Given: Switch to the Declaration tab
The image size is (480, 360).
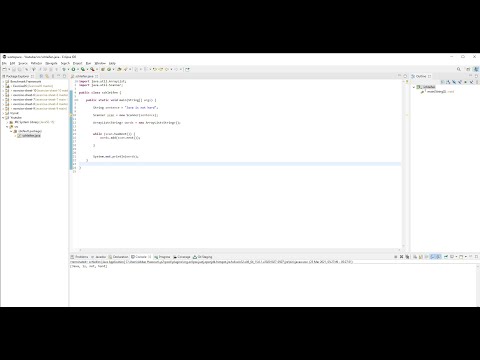Looking at the screenshot, I should pos(118,257).
